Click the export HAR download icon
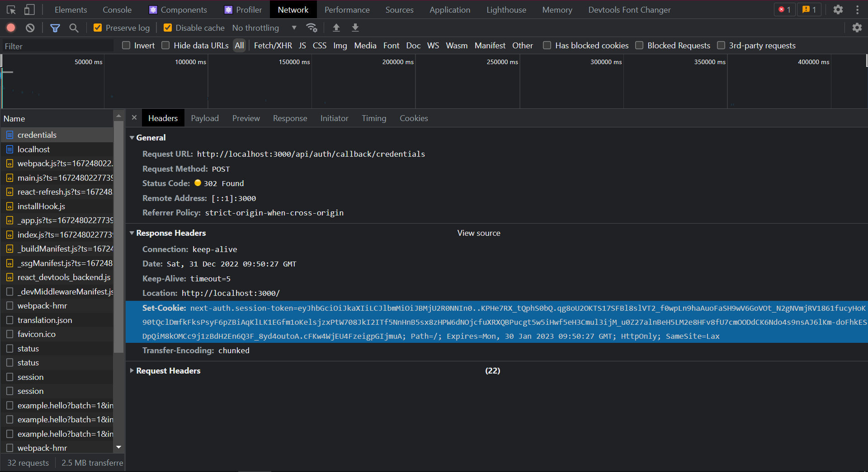 tap(355, 28)
